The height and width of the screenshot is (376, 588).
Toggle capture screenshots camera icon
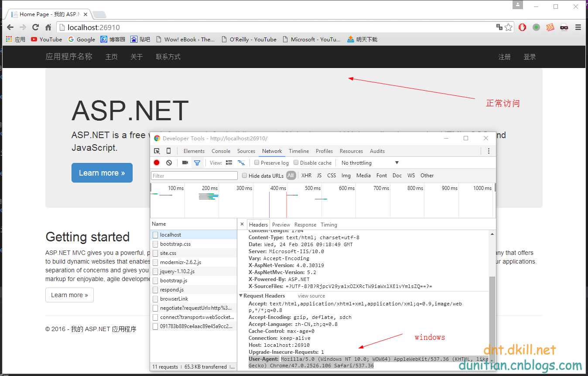pos(185,163)
